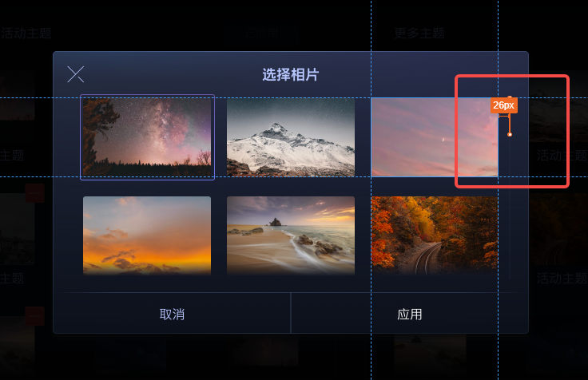Open the top-left 活动主题 tab

coord(26,34)
